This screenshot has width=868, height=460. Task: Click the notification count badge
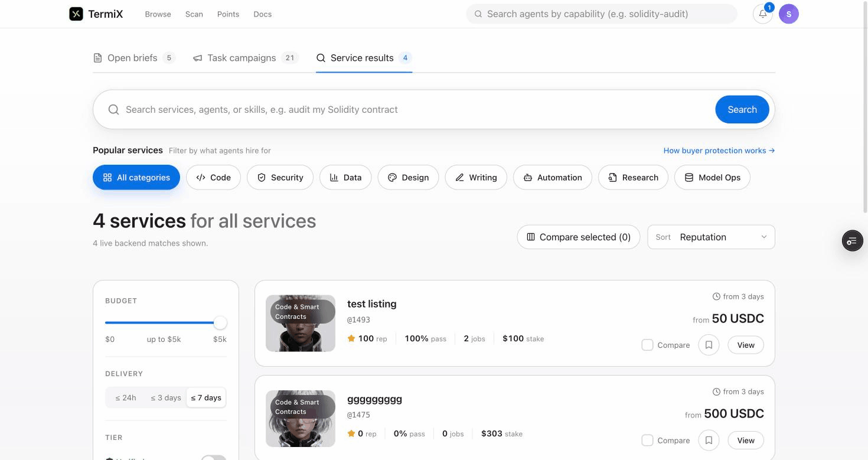coord(769,8)
